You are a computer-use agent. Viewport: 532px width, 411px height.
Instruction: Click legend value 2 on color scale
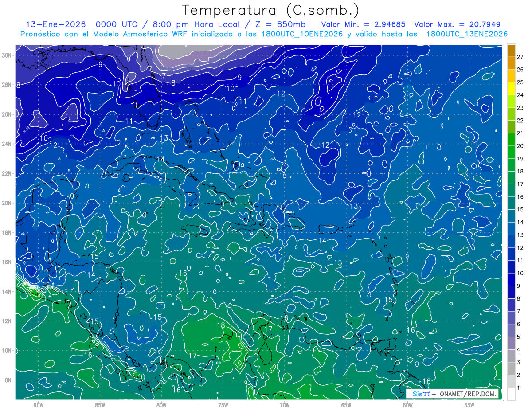(519, 376)
